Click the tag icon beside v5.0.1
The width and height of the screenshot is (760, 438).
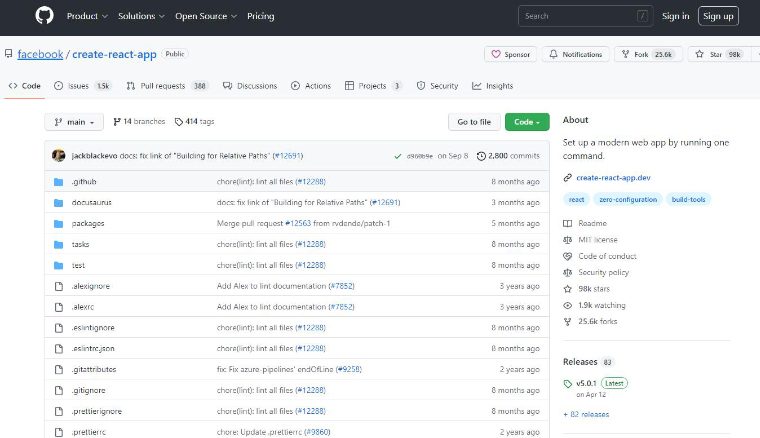click(x=568, y=384)
